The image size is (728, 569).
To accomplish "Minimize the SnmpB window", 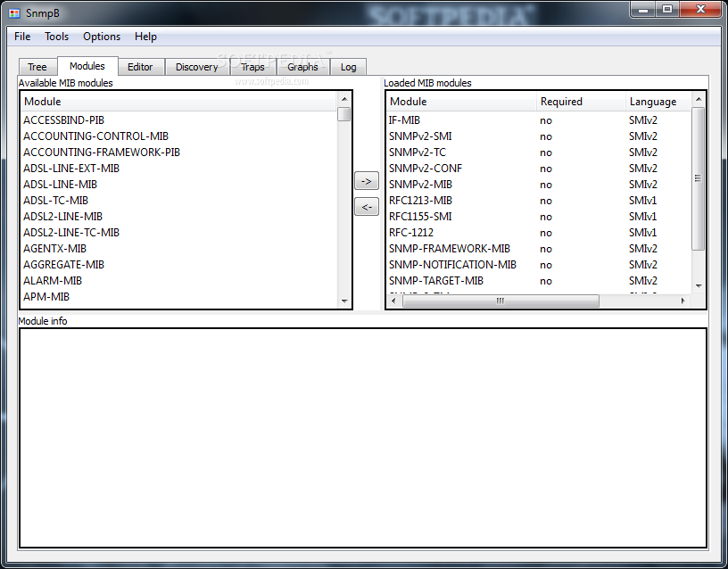I will (x=643, y=9).
